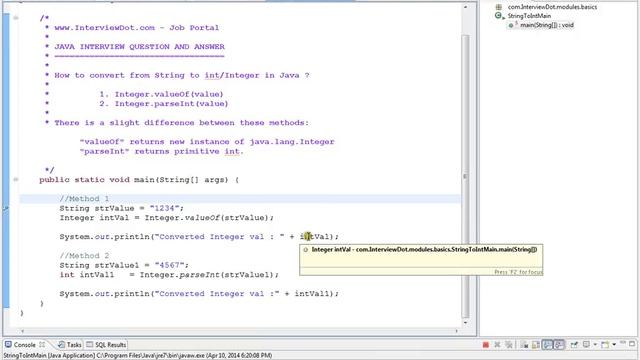
Task: Select com.InterviewDot.modules.basics package in Outline
Action: click(x=552, y=7)
